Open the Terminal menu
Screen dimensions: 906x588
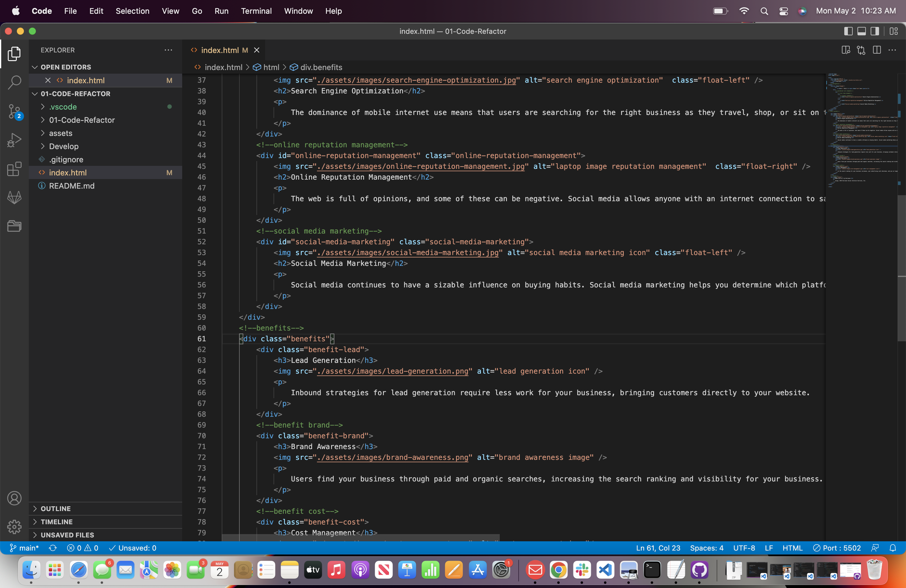tap(256, 11)
